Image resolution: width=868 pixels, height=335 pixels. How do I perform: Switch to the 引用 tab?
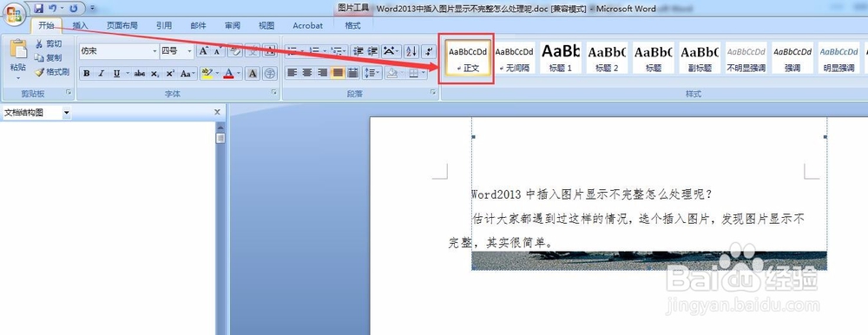(x=163, y=25)
